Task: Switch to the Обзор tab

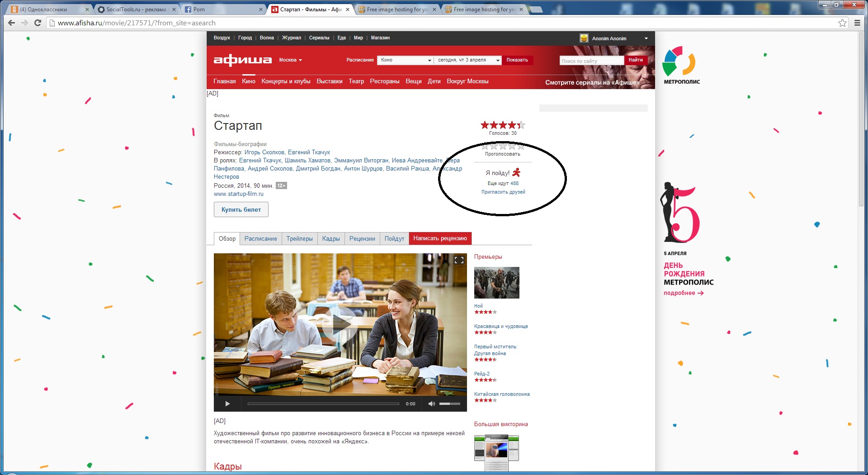Action: click(x=227, y=238)
